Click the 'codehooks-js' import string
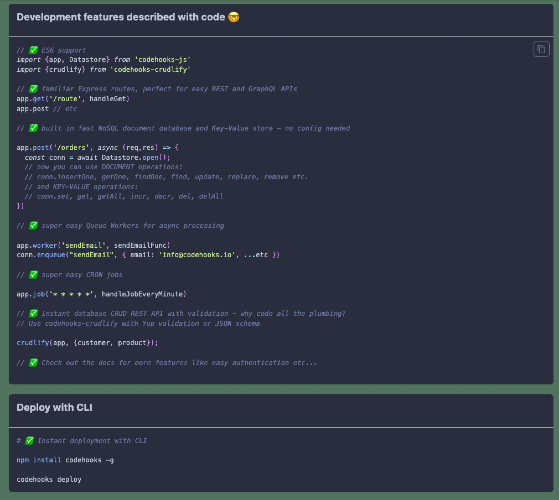 tap(163, 60)
